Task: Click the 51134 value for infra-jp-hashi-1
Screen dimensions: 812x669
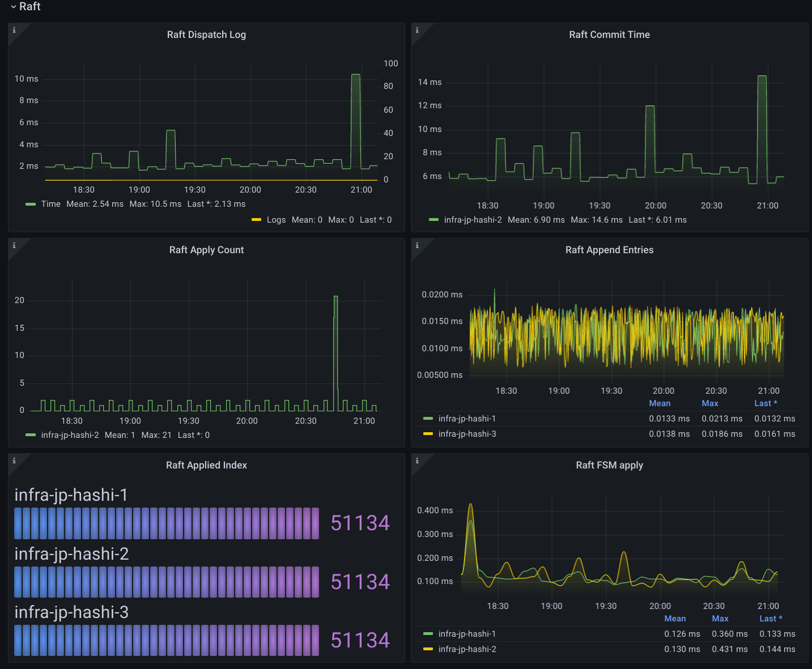Action: (360, 523)
